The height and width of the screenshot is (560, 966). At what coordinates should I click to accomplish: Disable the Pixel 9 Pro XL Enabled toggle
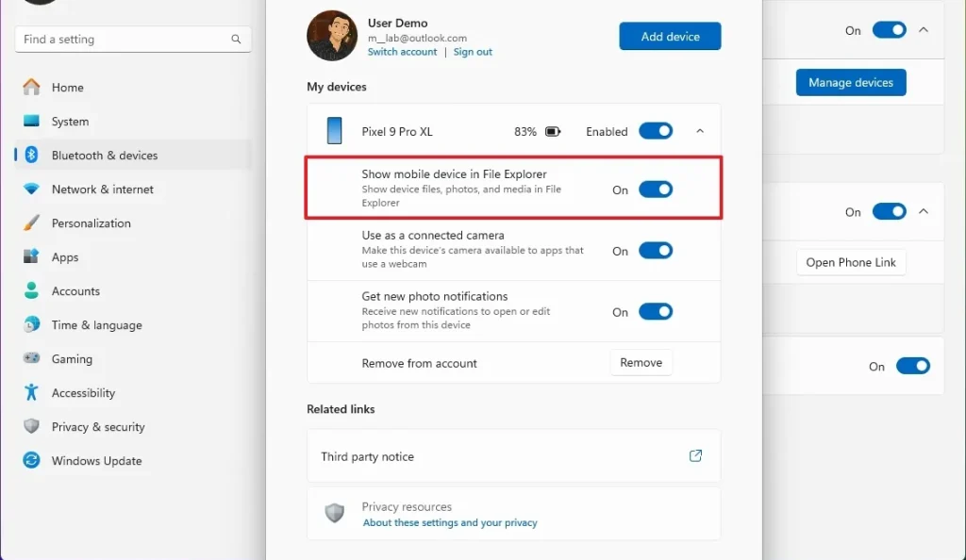[x=656, y=130]
